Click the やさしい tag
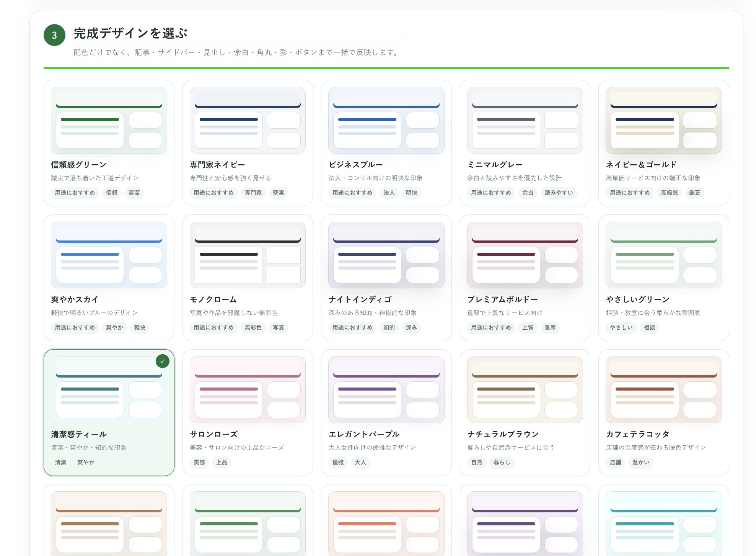The height and width of the screenshot is (556, 756). pyautogui.click(x=621, y=327)
